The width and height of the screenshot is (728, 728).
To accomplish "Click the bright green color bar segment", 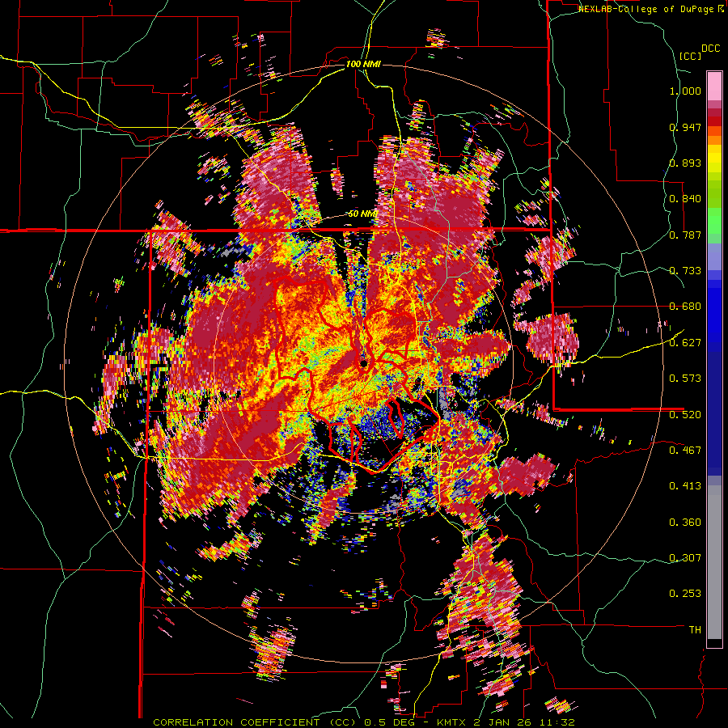I will click(x=714, y=221).
